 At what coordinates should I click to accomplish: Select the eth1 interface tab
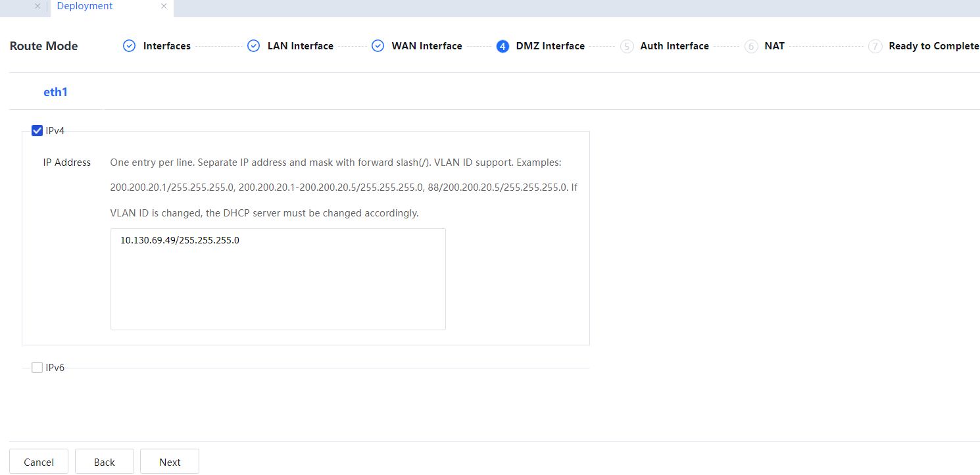click(x=56, y=92)
